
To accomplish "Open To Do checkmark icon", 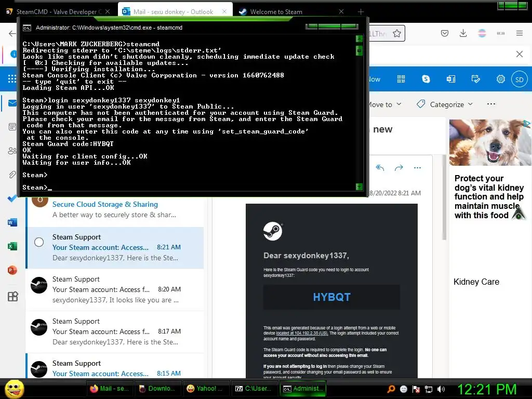I will tap(12, 198).
